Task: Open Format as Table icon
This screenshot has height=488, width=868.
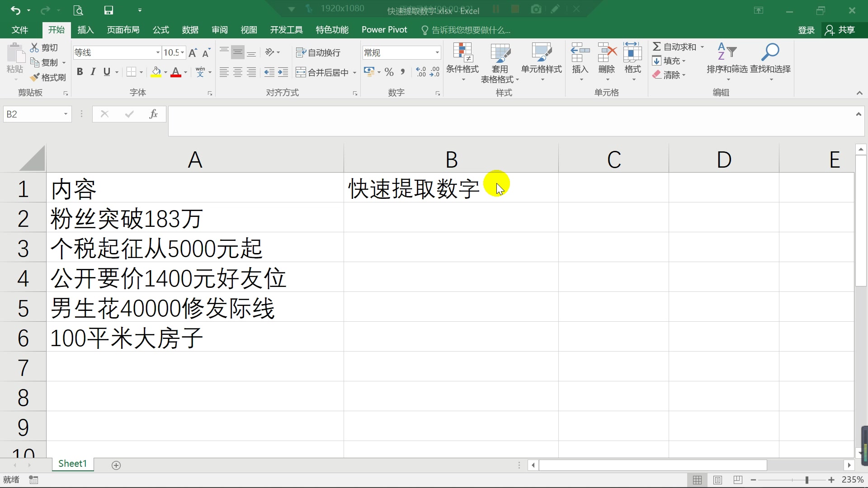Action: (x=500, y=52)
